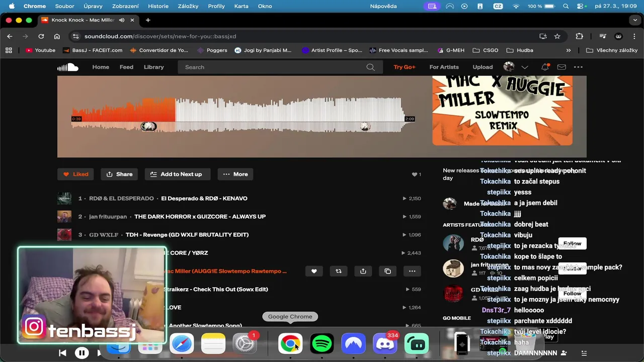This screenshot has height=362, width=644.
Task: Open the Historie menu in menu bar
Action: 158,6
